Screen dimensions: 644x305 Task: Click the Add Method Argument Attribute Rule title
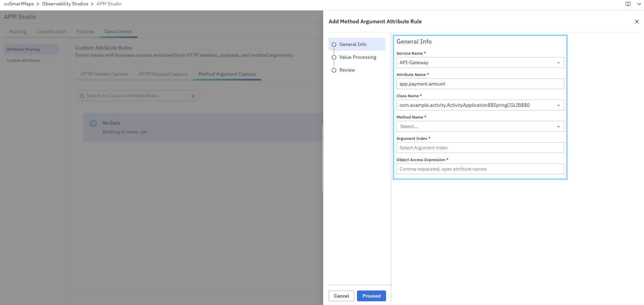375,22
